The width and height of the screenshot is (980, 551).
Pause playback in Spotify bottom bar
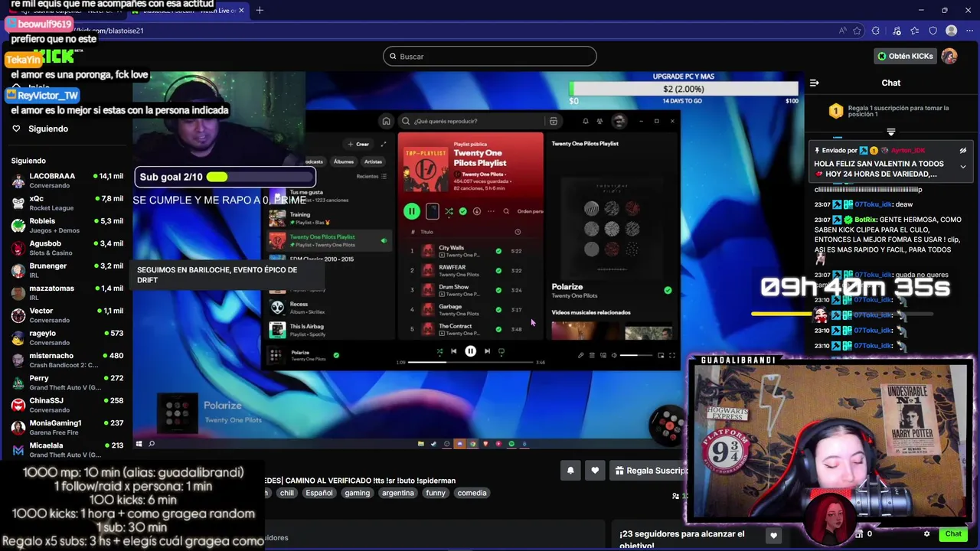[470, 351]
